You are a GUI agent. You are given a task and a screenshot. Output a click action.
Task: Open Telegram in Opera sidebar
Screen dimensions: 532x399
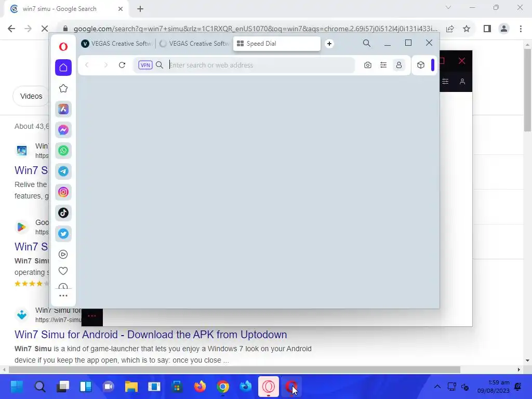(x=63, y=171)
